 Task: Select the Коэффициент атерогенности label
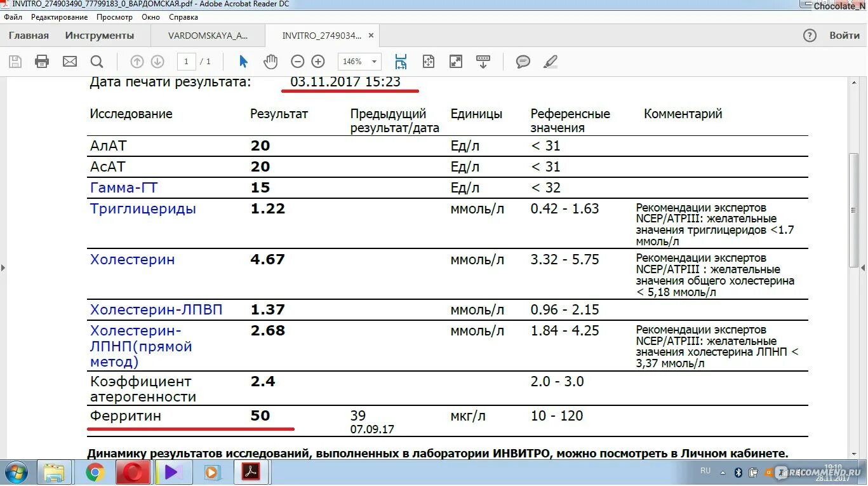143,389
